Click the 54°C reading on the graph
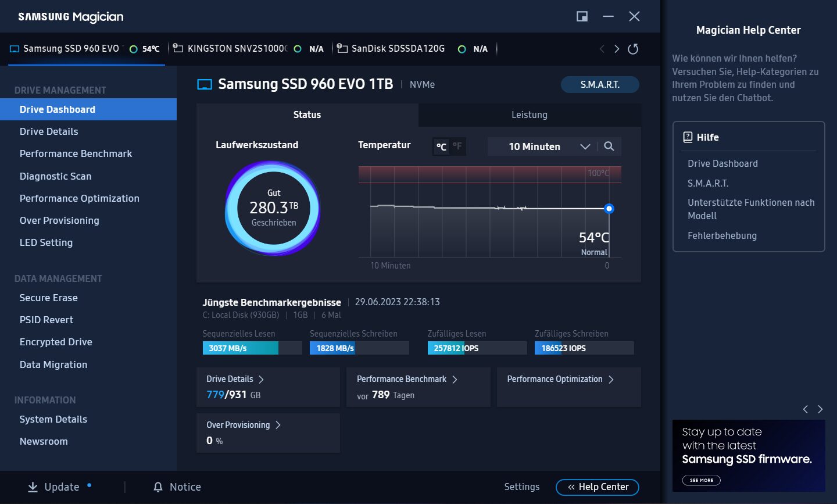 click(x=594, y=237)
